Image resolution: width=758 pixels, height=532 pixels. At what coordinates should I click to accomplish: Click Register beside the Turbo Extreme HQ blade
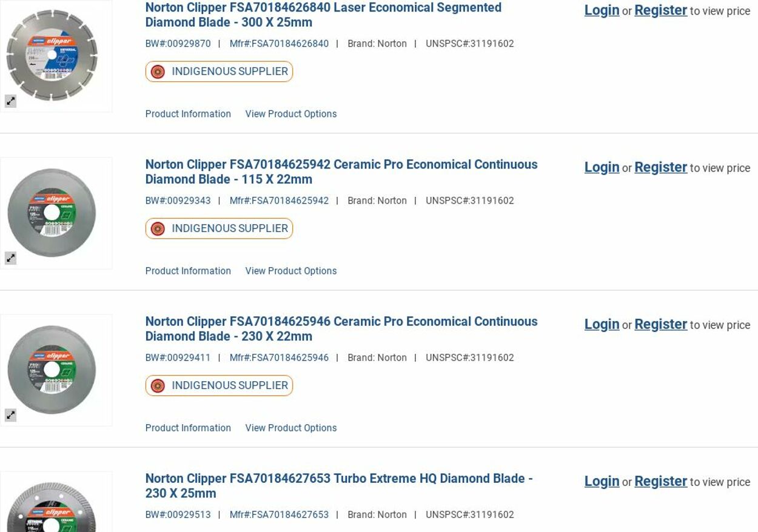[660, 481]
